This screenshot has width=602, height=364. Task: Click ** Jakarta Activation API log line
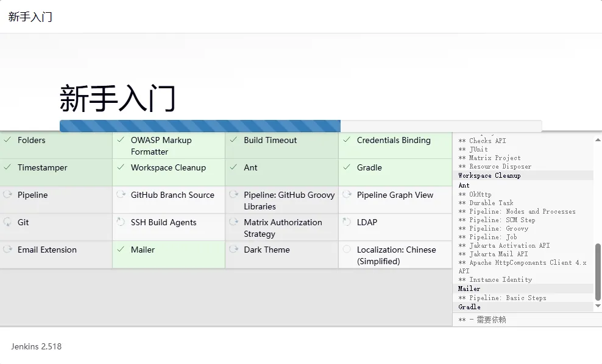[504, 245]
